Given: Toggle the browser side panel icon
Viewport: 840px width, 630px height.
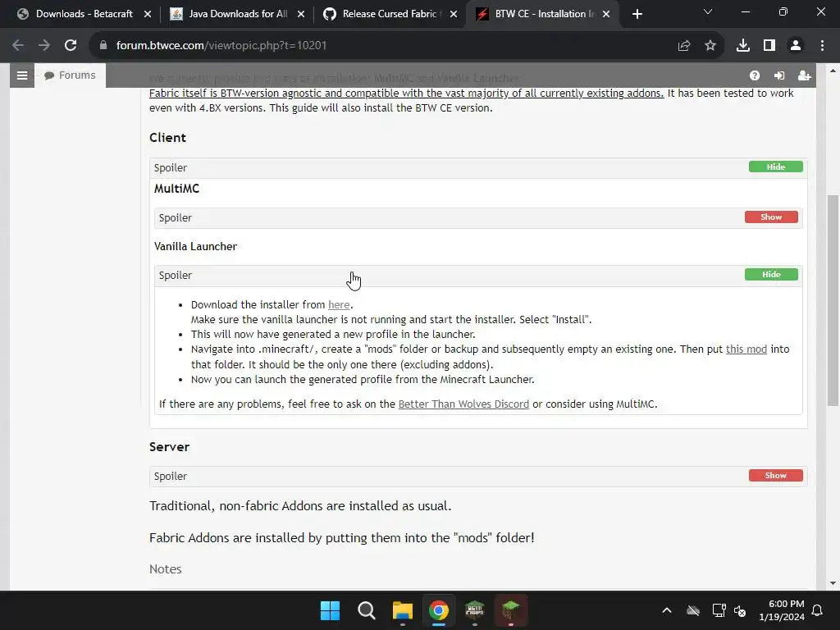Looking at the screenshot, I should 769,46.
